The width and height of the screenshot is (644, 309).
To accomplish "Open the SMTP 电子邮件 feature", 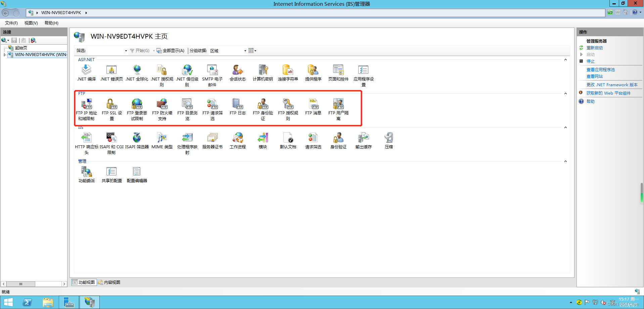I will [x=213, y=75].
